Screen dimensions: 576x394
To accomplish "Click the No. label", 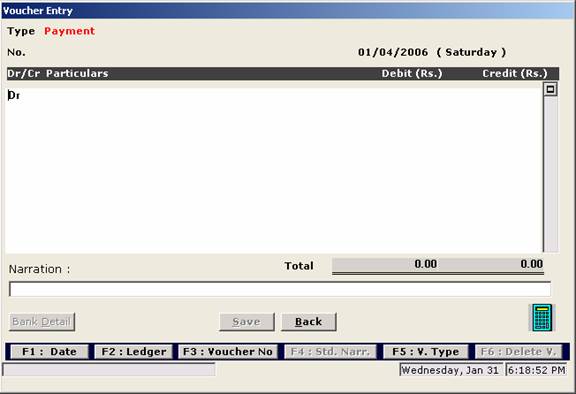I will pyautogui.click(x=17, y=53).
